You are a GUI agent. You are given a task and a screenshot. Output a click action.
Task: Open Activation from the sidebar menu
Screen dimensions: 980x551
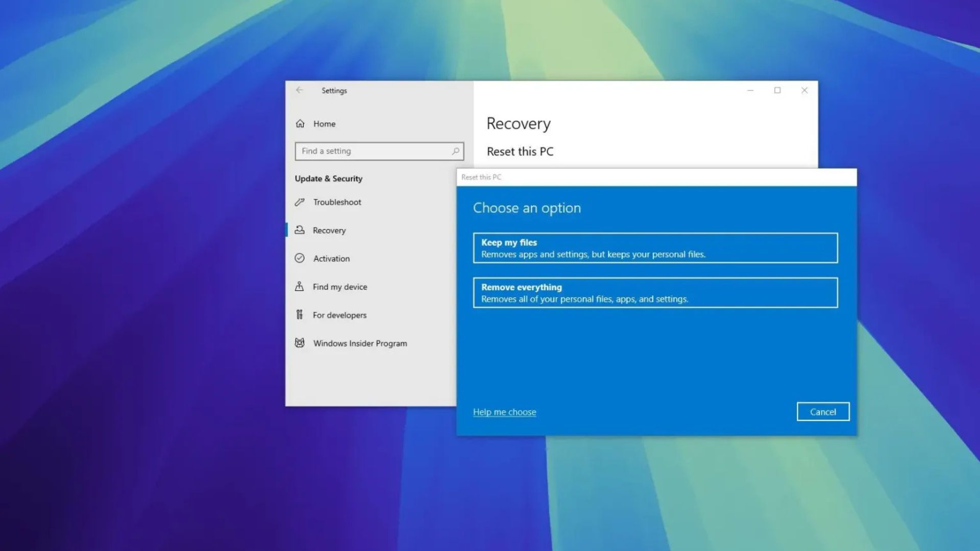point(331,259)
